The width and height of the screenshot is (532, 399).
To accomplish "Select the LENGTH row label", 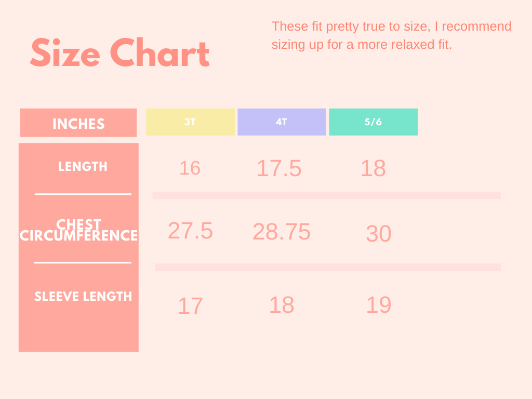I will pos(83,167).
